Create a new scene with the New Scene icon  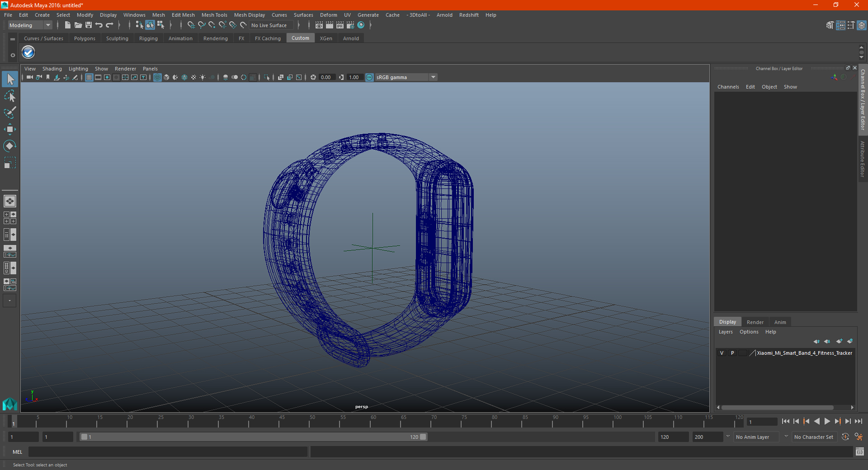pyautogui.click(x=67, y=25)
